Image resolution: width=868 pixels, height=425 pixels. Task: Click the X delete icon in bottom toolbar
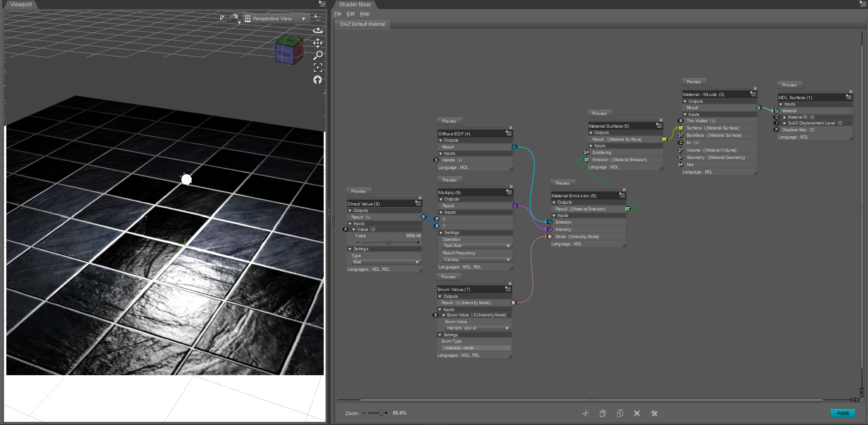pos(637,413)
